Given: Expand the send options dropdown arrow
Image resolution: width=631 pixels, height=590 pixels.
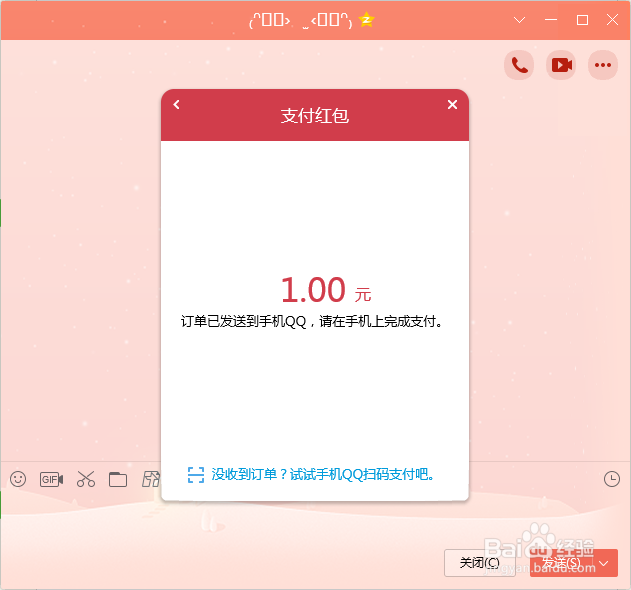Looking at the screenshot, I should click(x=604, y=563).
